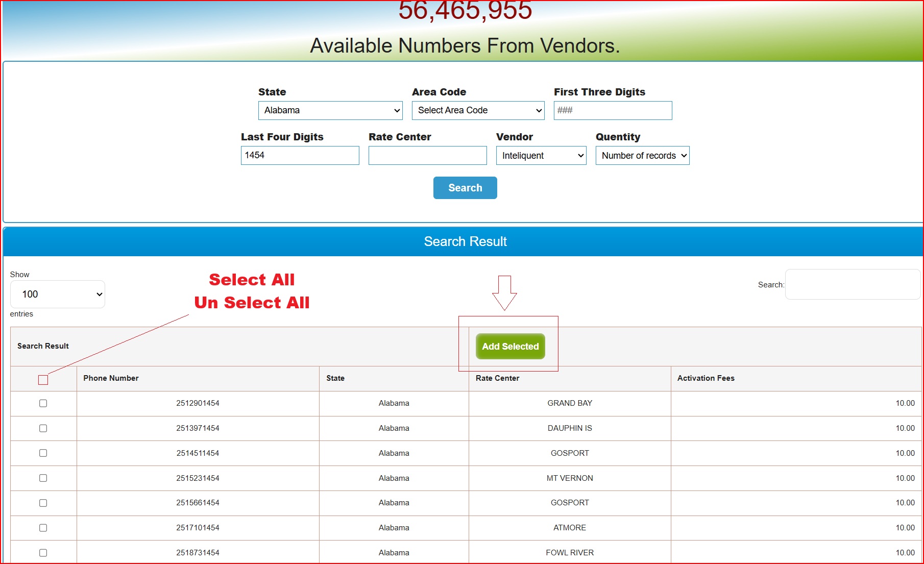Toggle the Select All header checkbox
This screenshot has height=564, width=924.
click(x=43, y=380)
